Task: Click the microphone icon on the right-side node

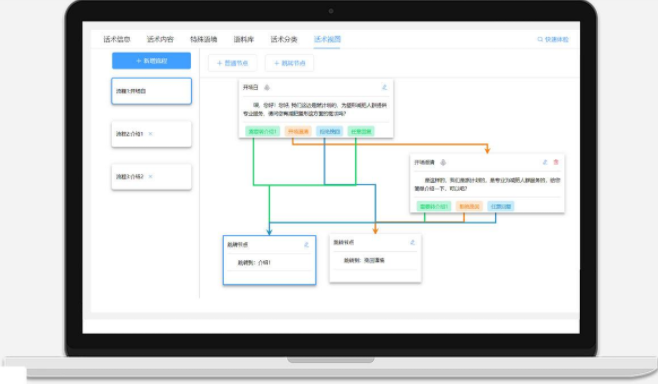Action: (443, 162)
